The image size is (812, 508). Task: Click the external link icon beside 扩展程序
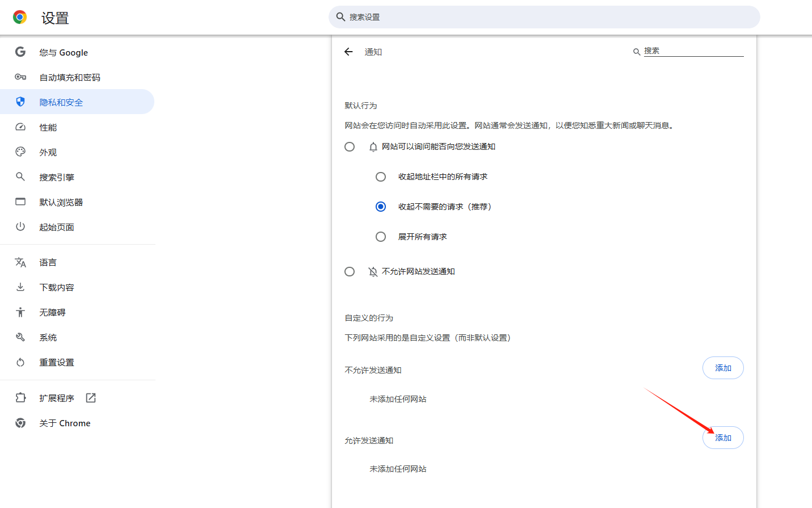click(91, 398)
